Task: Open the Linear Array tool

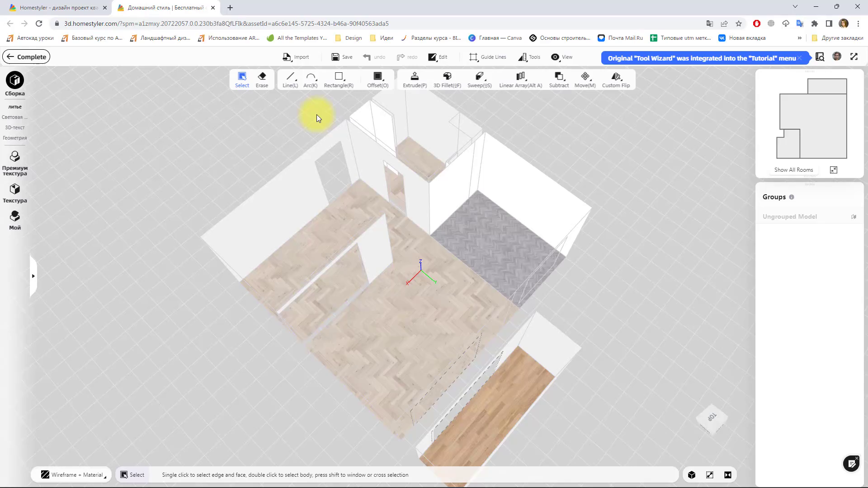Action: 520,79
